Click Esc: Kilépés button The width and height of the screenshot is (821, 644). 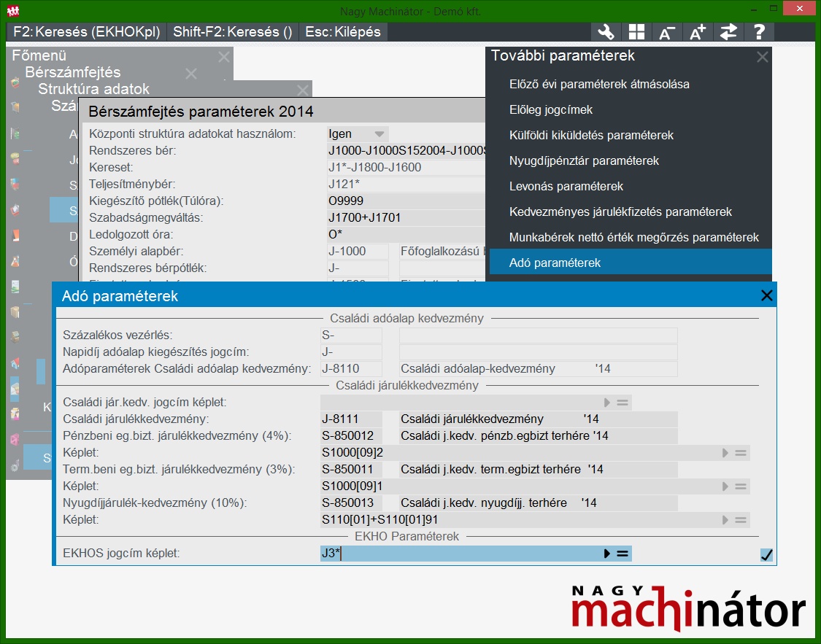pos(343,32)
